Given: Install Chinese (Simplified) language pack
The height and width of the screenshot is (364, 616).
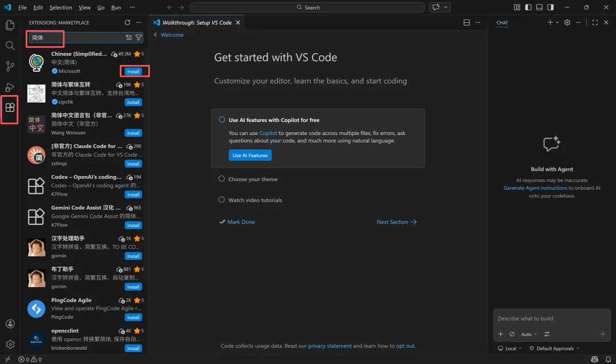Looking at the screenshot, I should click(x=133, y=72).
